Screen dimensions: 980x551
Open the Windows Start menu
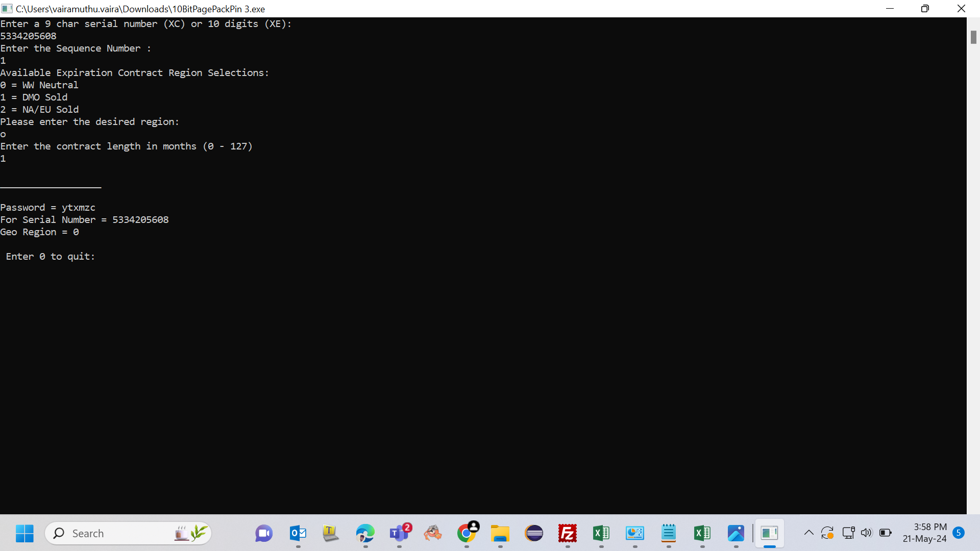24,534
